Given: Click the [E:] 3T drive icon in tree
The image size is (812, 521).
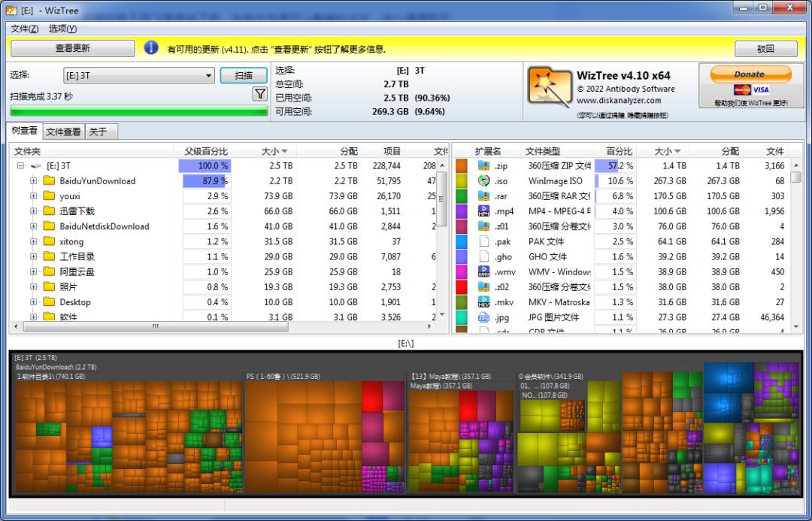Looking at the screenshot, I should point(36,165).
